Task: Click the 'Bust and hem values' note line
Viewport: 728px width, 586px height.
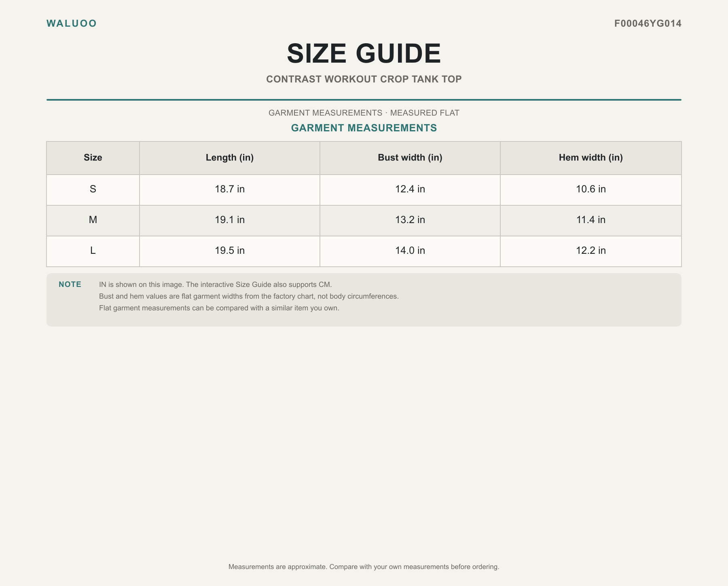Action: (249, 296)
